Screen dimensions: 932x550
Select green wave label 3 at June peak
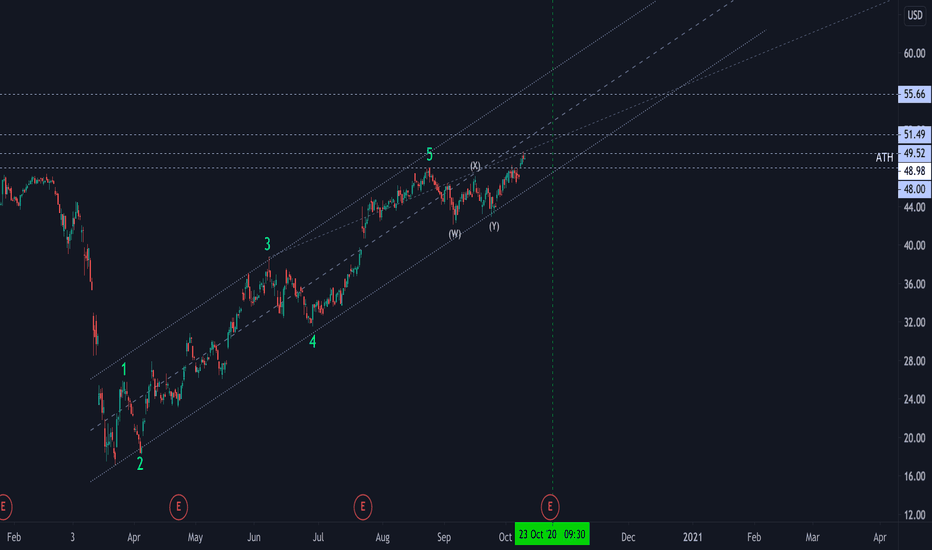[267, 244]
